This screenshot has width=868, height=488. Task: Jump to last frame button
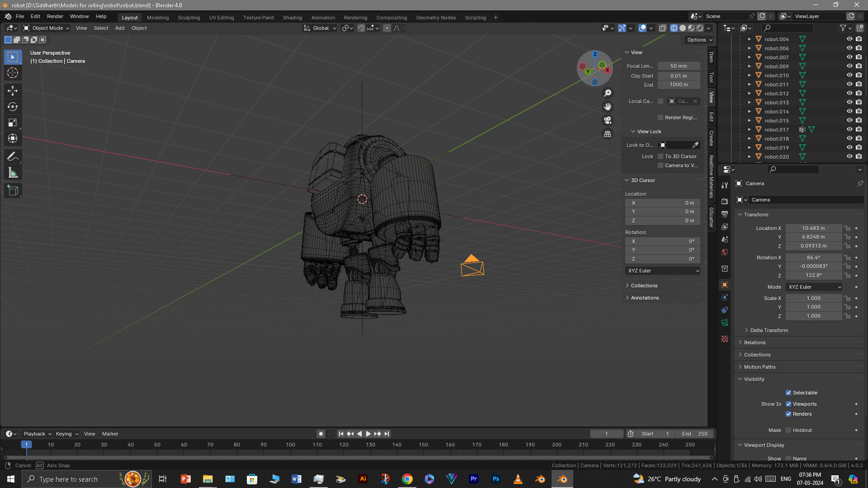click(x=387, y=434)
